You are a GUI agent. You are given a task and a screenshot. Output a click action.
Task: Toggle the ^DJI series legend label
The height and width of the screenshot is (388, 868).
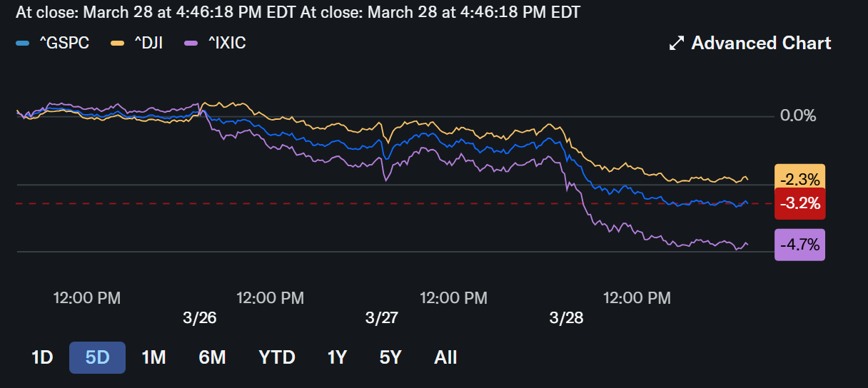(148, 44)
